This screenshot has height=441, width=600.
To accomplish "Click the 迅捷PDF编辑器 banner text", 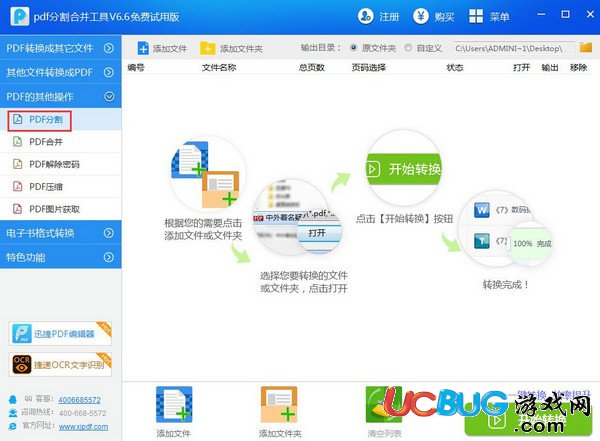I will [x=64, y=334].
